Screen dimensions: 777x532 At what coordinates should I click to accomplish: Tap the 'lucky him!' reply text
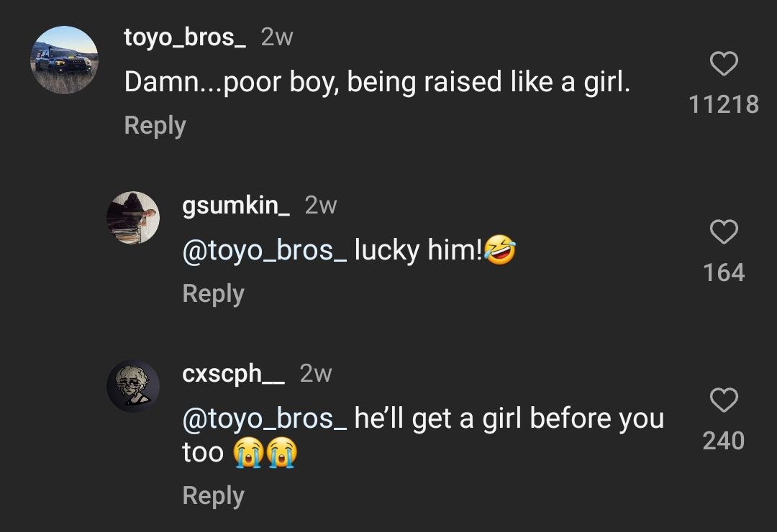(x=417, y=251)
